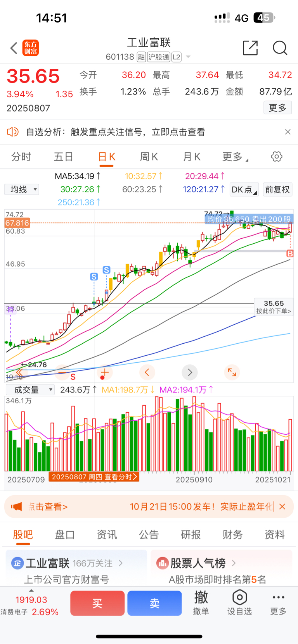This screenshot has height=644, width=298.
Task: Tap the MA1:198.7万 volume value
Action: [128, 390]
